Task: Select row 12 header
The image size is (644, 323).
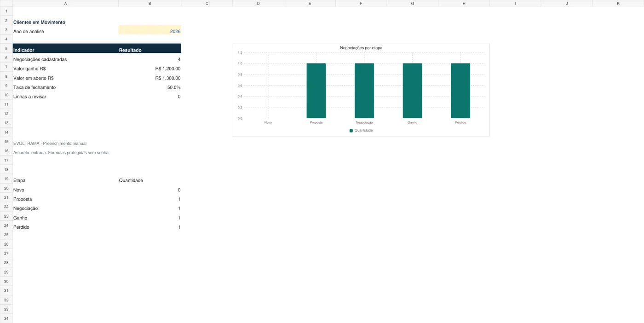Action: (6, 114)
